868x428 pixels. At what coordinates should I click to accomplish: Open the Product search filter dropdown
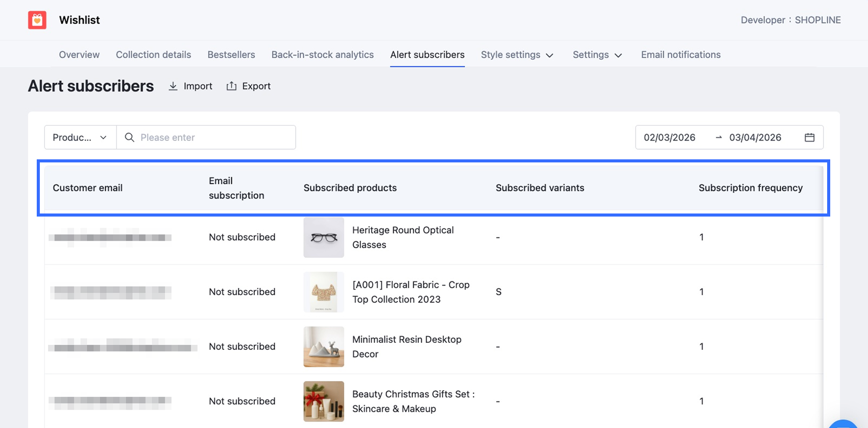click(80, 137)
